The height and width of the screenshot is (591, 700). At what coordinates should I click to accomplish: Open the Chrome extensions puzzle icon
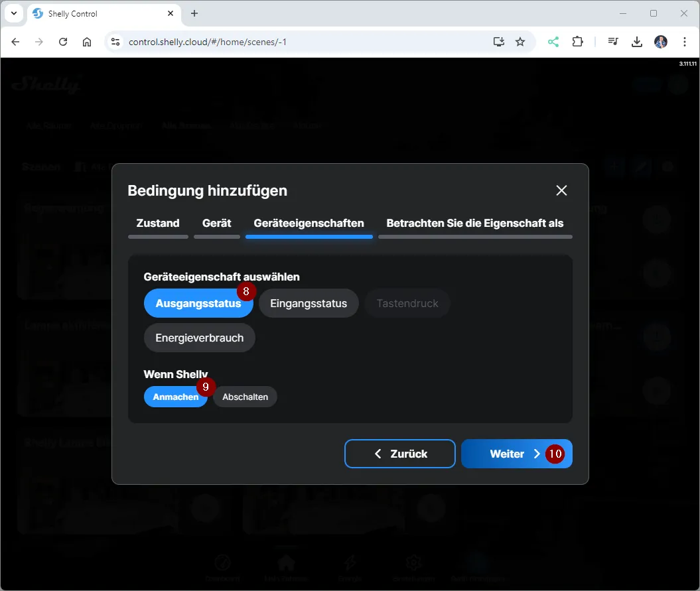(577, 42)
